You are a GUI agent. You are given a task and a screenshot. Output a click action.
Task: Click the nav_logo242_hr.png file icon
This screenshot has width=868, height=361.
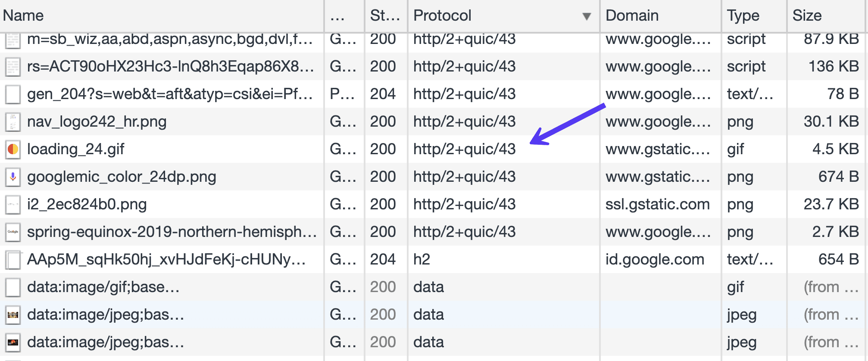click(12, 121)
